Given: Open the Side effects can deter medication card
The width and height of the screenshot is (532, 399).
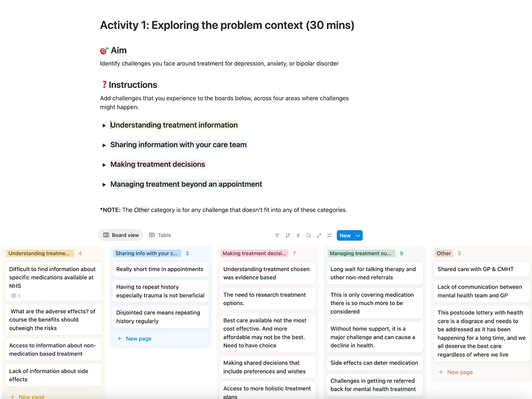Looking at the screenshot, I should tap(374, 363).
